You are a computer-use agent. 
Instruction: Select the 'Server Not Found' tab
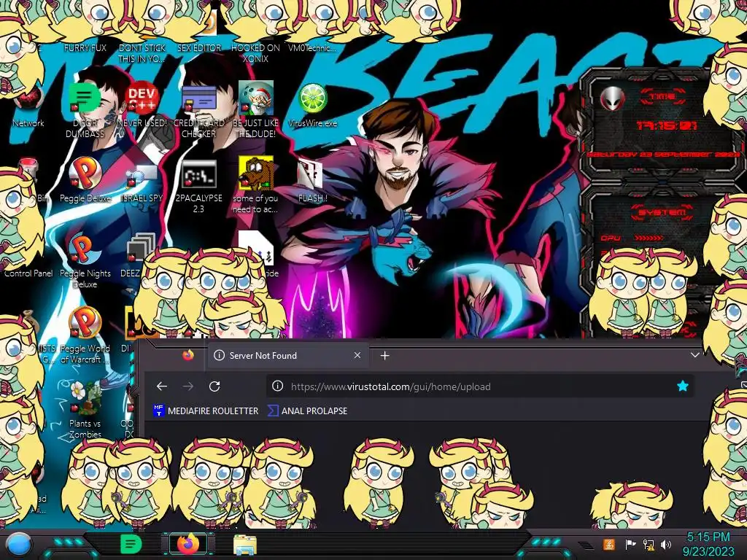pos(287,355)
